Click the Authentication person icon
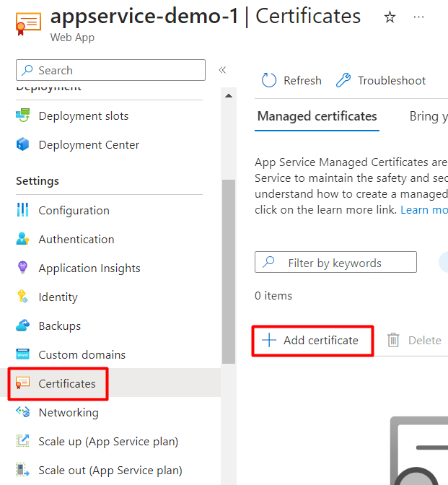 click(22, 239)
